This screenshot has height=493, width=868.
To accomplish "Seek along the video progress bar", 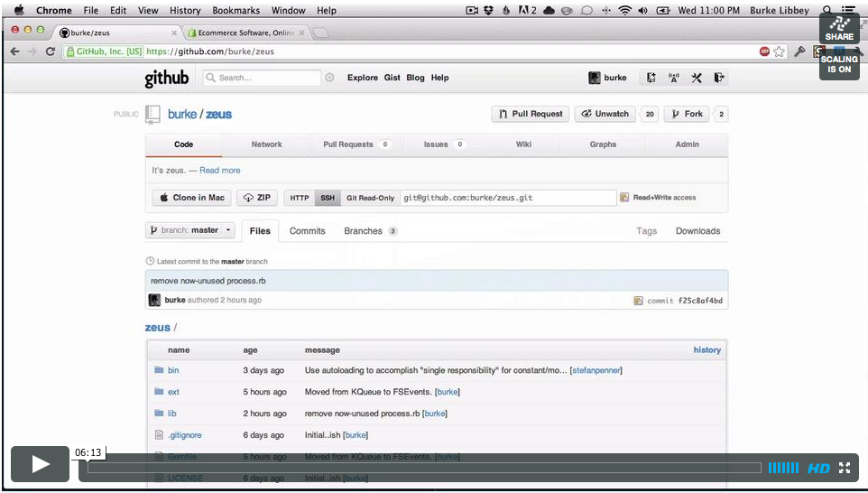I will point(425,468).
